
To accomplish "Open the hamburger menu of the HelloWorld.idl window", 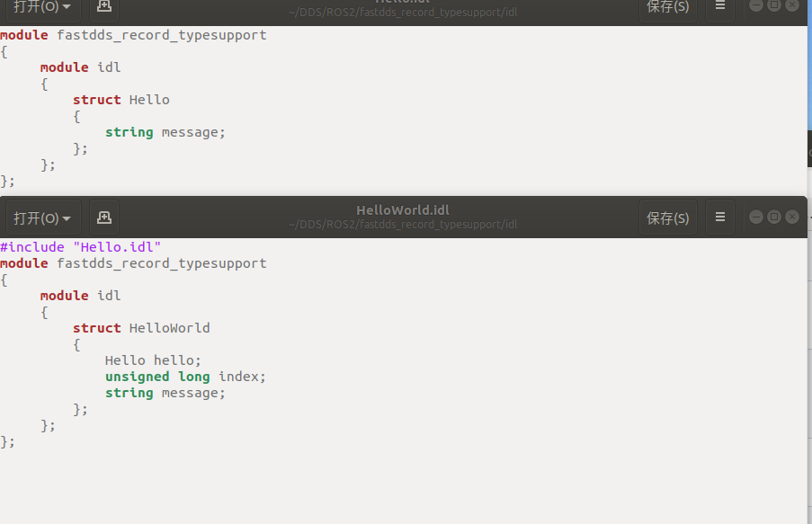I will 719,217.
